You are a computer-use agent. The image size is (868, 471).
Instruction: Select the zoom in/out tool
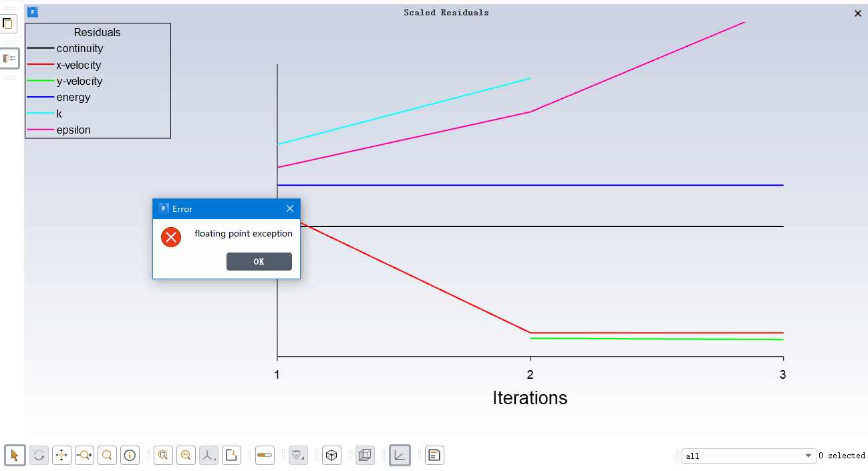(x=84, y=456)
